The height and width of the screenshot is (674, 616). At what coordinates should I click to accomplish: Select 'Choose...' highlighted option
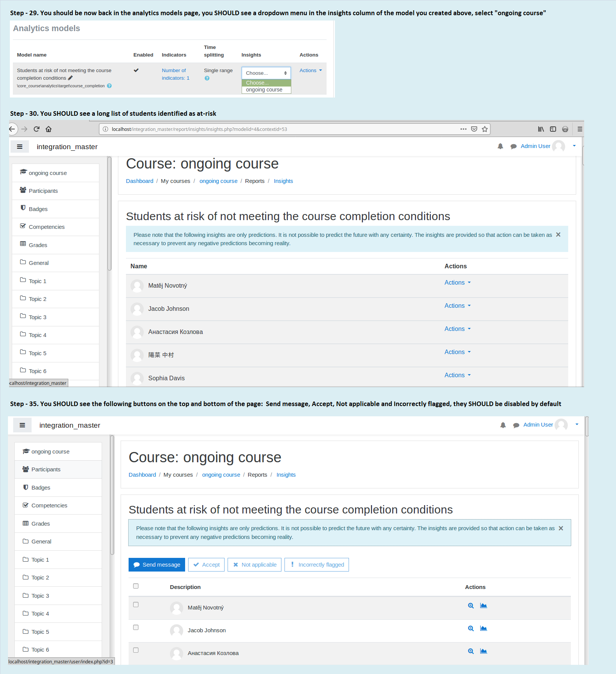tap(266, 83)
